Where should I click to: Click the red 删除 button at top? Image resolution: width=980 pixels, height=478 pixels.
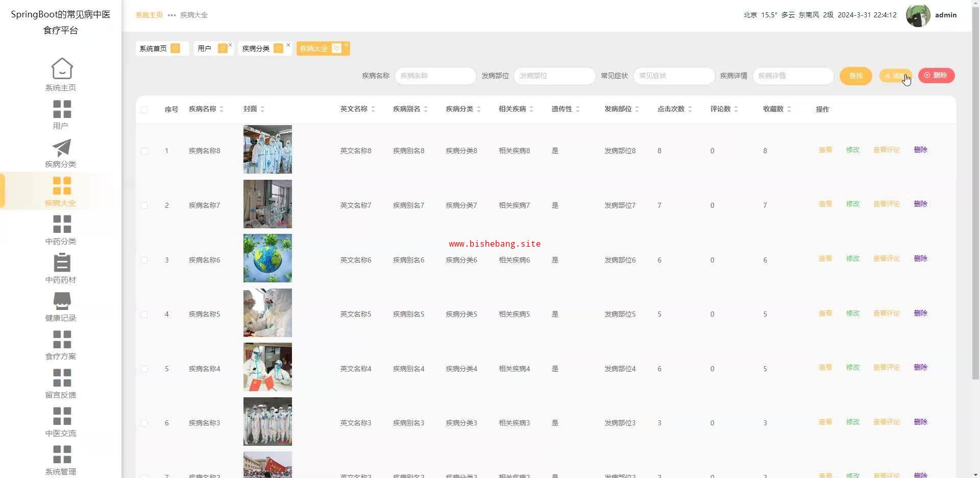pyautogui.click(x=936, y=76)
